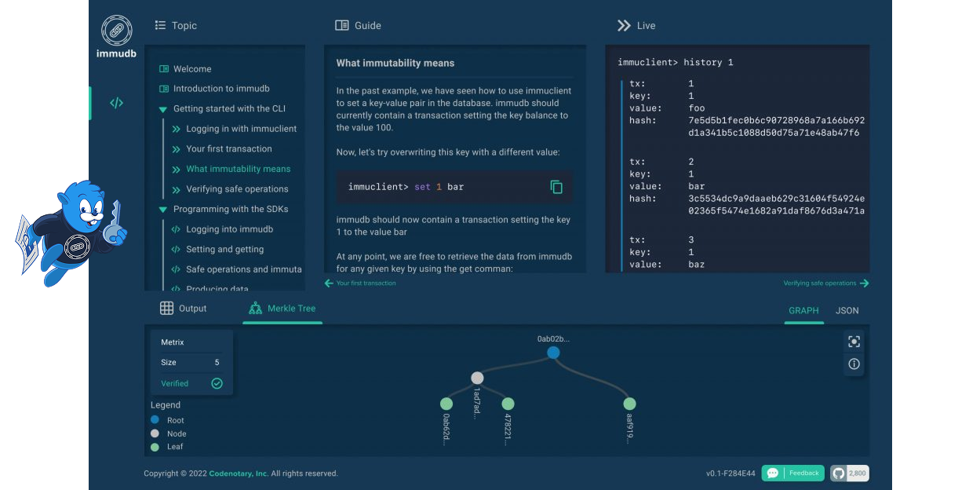
Task: Select the leaf node aaf919
Action: 629,404
